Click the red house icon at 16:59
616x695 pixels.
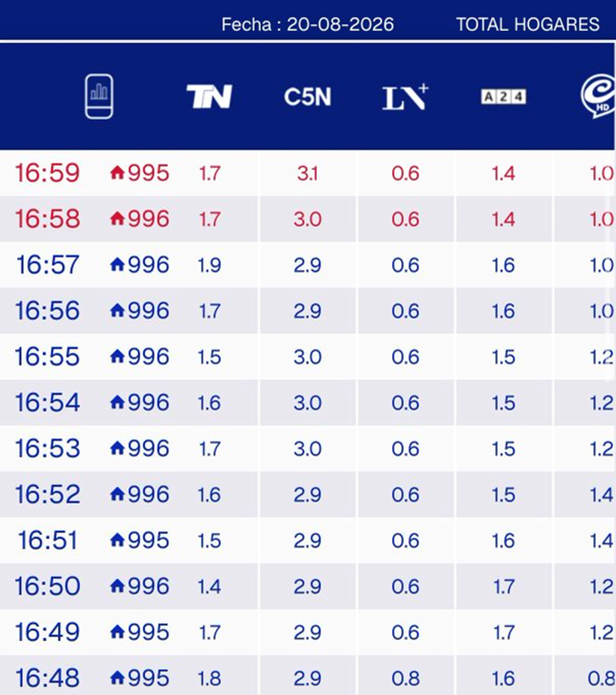[x=118, y=172]
